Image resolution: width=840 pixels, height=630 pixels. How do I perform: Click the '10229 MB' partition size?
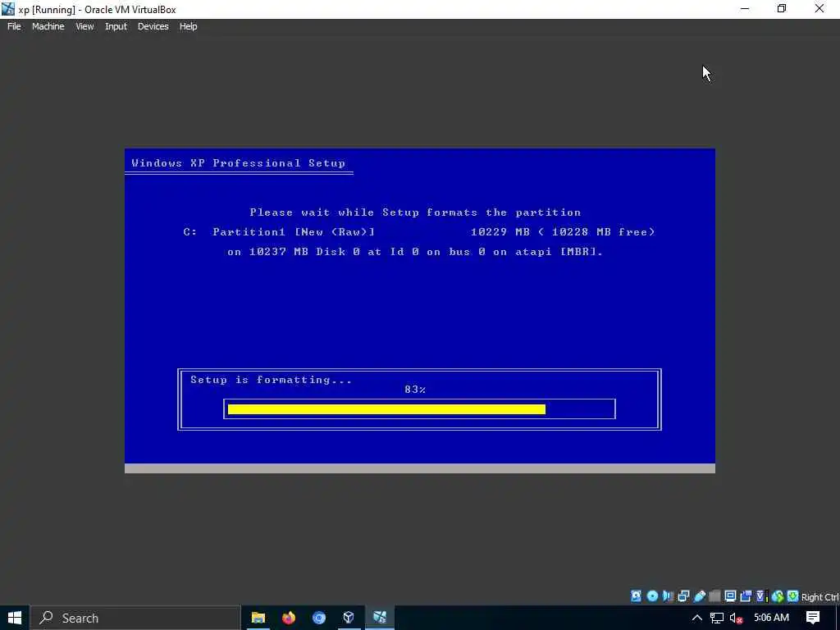point(500,232)
